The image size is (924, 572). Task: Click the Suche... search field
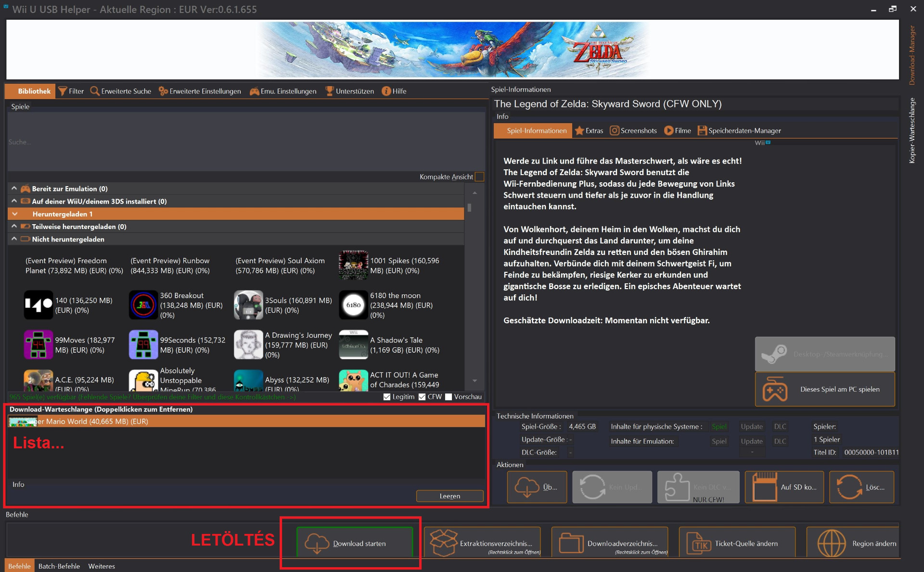(246, 142)
